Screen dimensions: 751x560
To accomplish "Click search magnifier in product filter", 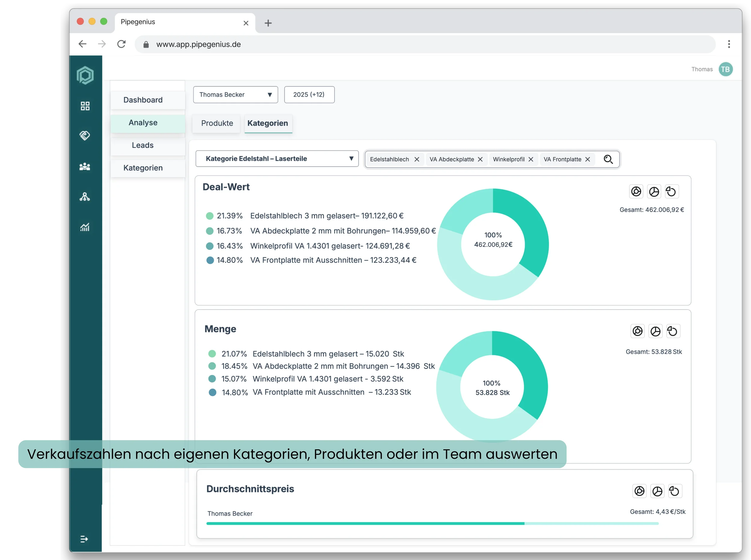I will (x=608, y=159).
